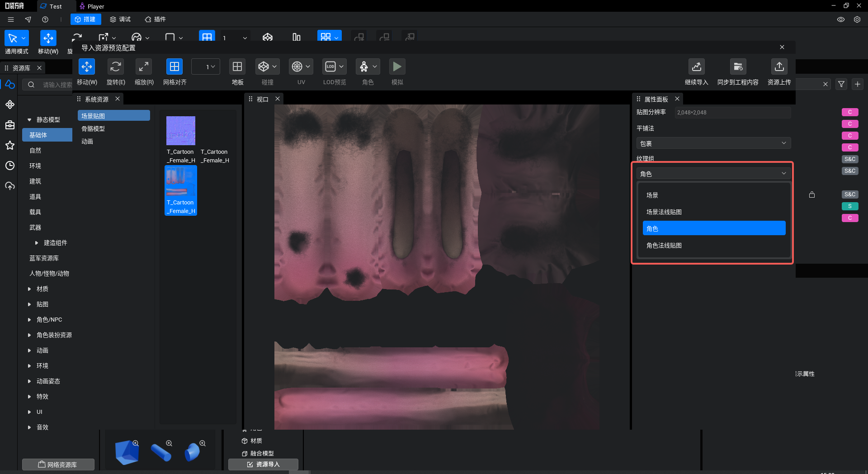Viewport: 868px width, 474px height.
Task: Toggle grid alignment (网格对齐) icon
Action: click(x=175, y=67)
